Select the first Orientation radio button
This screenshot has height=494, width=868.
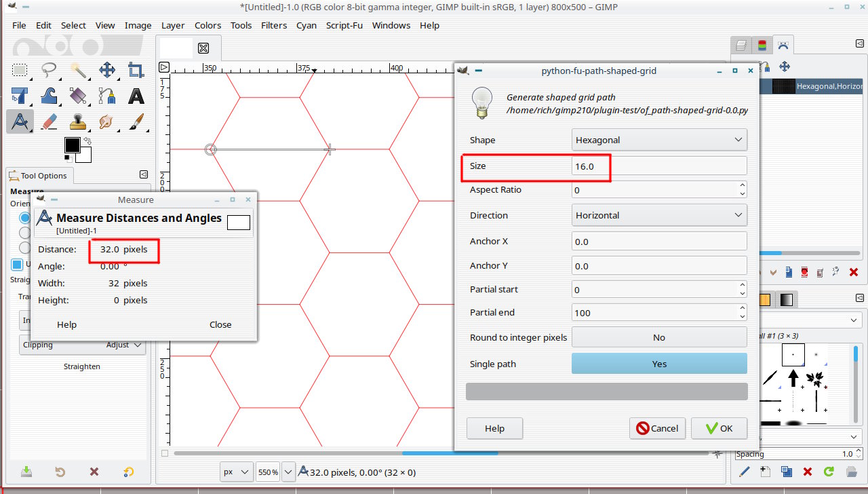24,218
